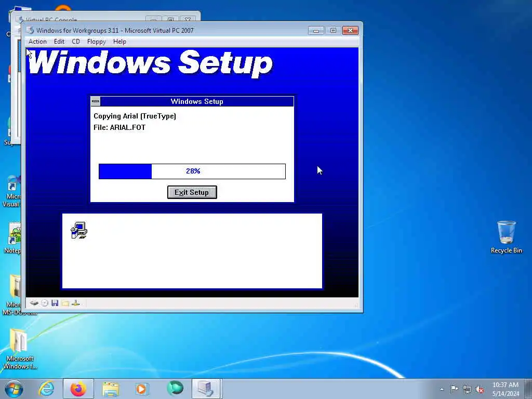The width and height of the screenshot is (532, 399).
Task: Close the Windows for Workgroups VM window
Action: 351,31
